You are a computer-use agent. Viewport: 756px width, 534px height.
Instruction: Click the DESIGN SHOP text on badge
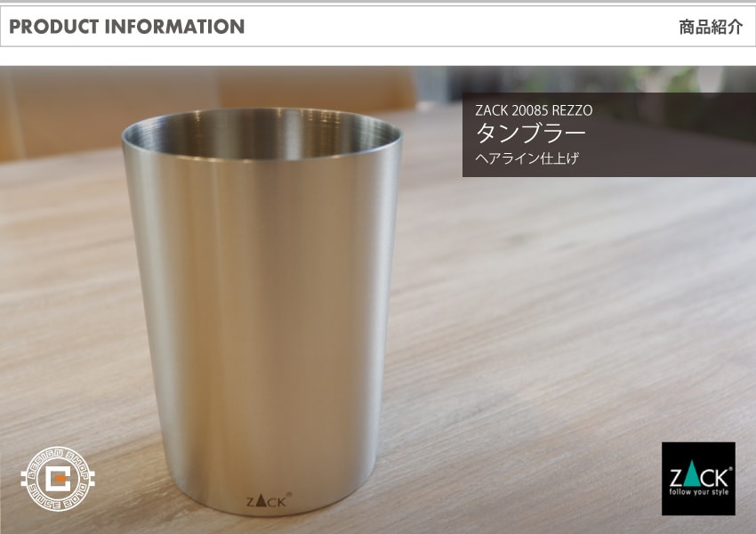(x=58, y=458)
